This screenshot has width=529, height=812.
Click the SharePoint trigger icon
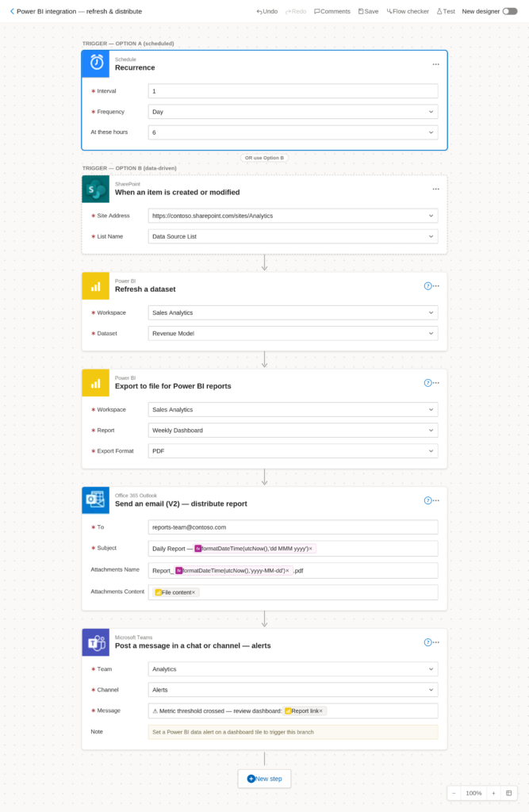click(x=96, y=189)
